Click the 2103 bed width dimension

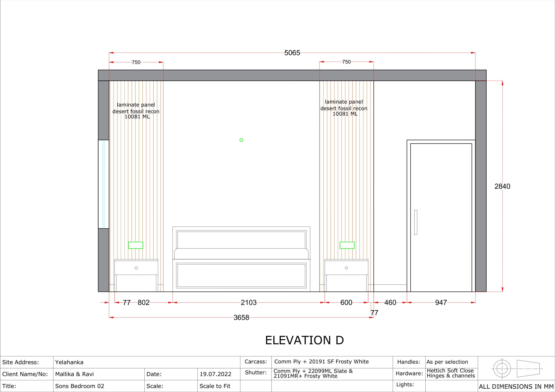[248, 302]
